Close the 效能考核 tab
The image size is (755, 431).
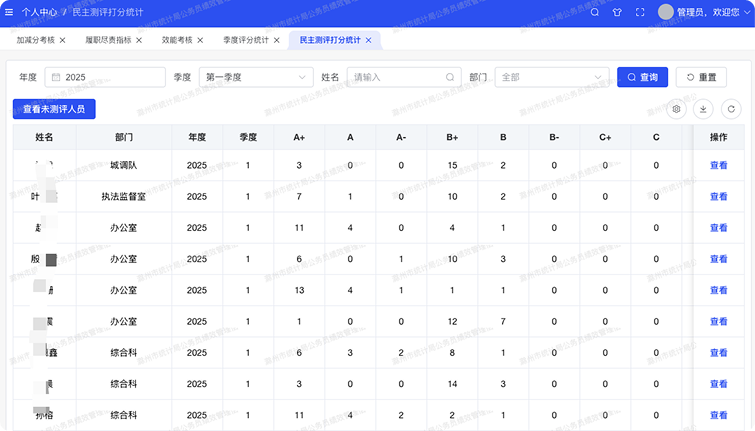[200, 40]
